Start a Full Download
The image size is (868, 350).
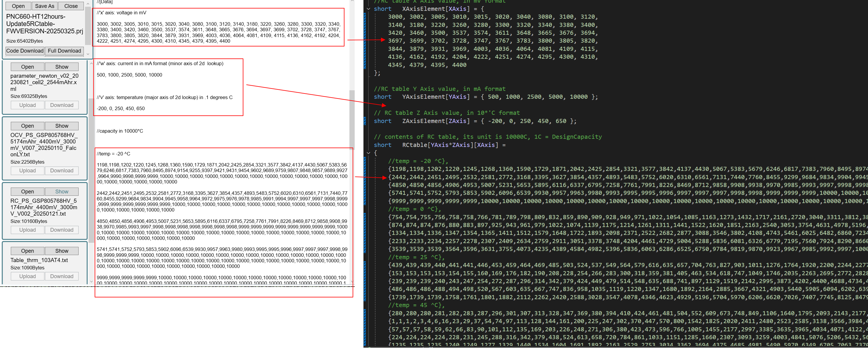64,51
